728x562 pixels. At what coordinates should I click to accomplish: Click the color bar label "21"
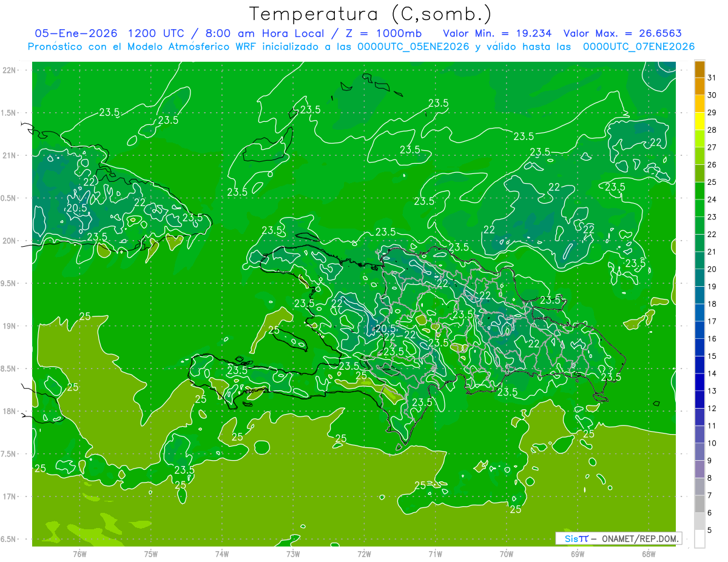coord(712,252)
